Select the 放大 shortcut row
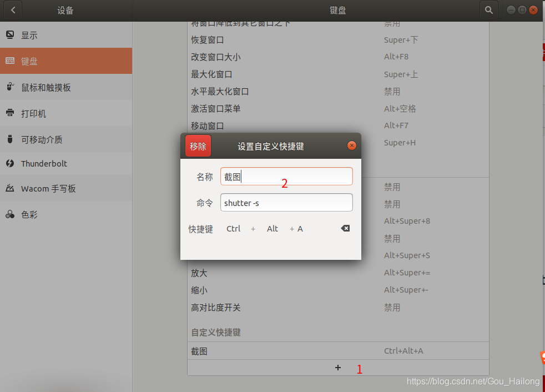 tap(338, 273)
